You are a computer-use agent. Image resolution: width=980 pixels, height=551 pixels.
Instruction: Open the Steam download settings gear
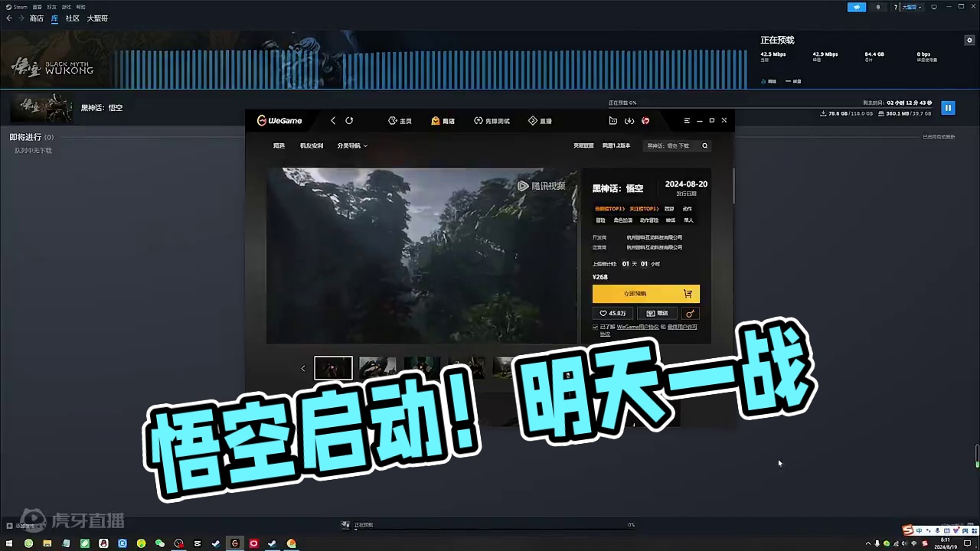pos(969,40)
